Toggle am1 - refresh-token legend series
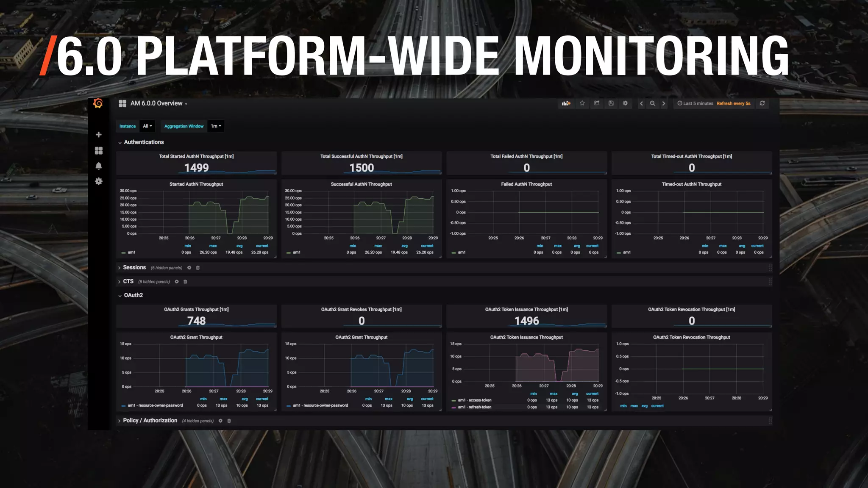This screenshot has width=868, height=488. 475,407
